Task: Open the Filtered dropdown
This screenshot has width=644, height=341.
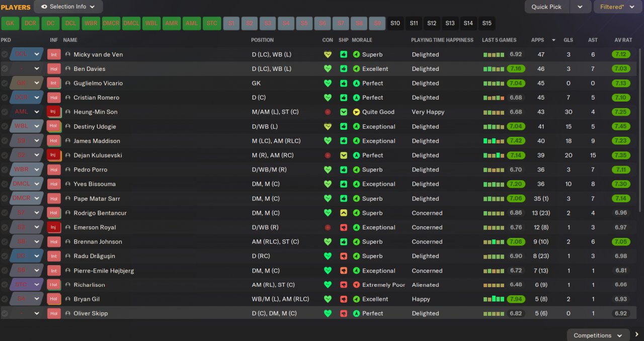Action: tap(618, 7)
